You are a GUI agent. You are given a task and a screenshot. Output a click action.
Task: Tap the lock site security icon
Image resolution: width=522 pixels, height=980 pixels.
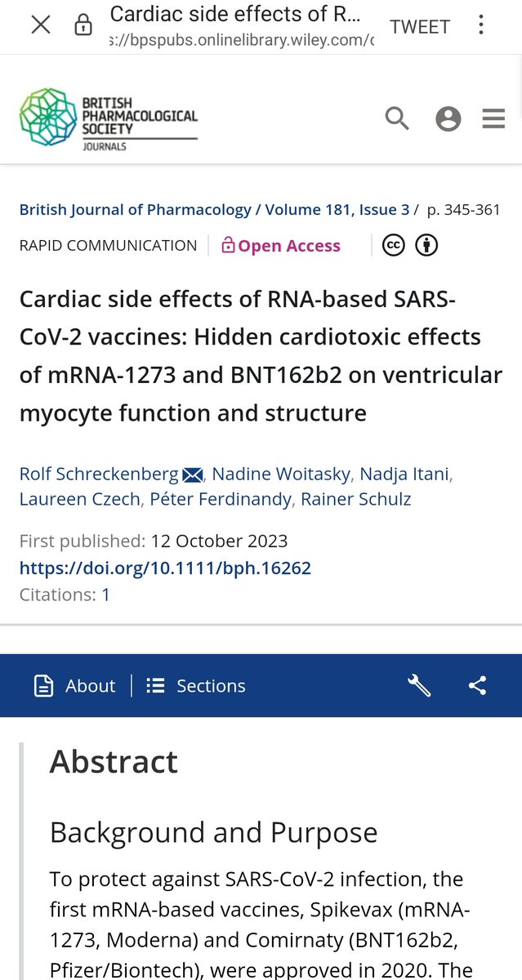click(83, 26)
